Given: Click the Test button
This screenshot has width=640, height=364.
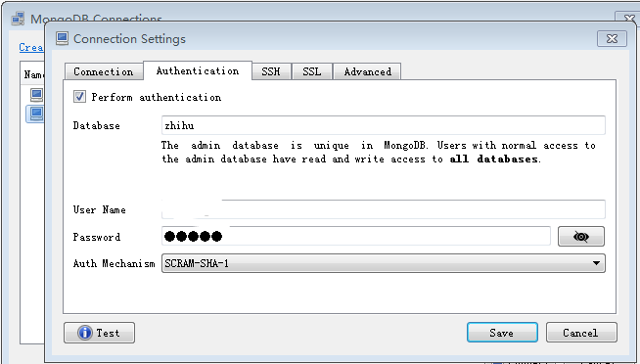Looking at the screenshot, I should pyautogui.click(x=99, y=333).
